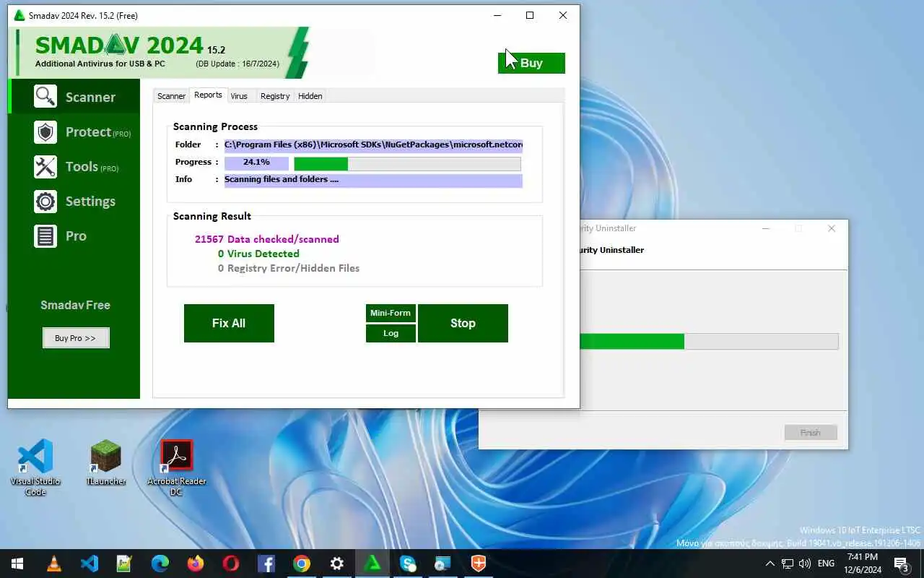
Task: Open Notepad++ from taskbar
Action: click(125, 564)
